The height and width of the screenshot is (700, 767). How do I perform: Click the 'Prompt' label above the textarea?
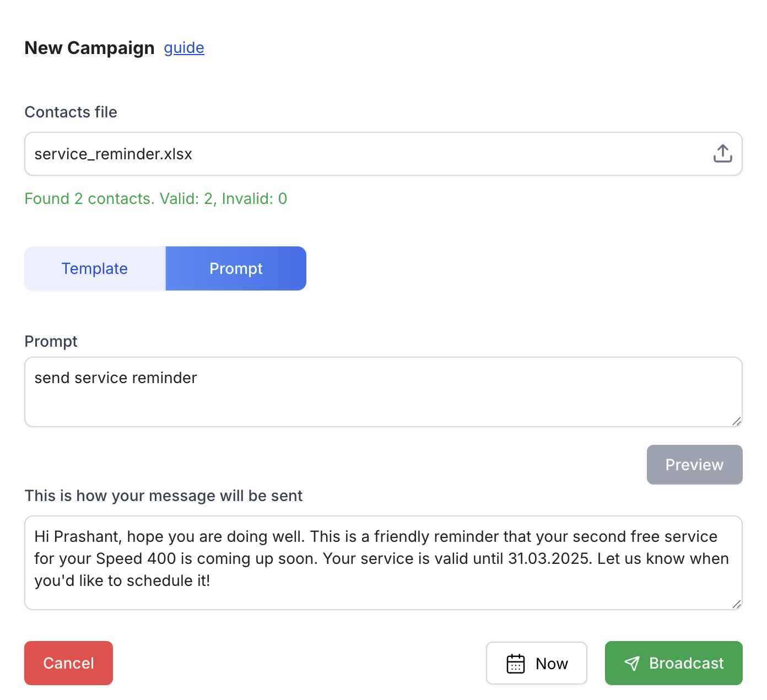[x=51, y=341]
